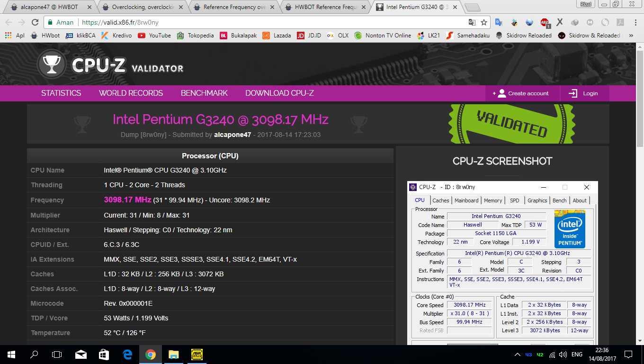Click submitter name alcapone47

[233, 135]
